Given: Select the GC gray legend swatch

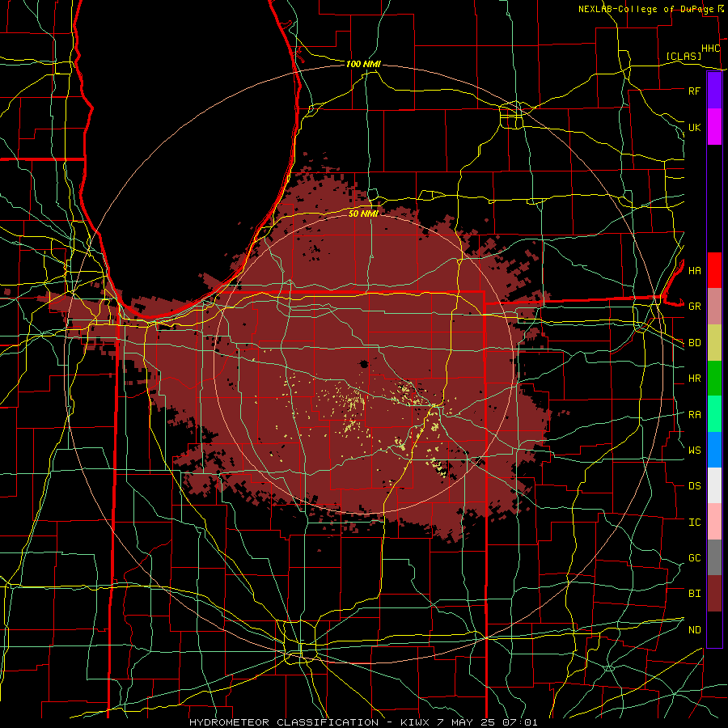Looking at the screenshot, I should (x=714, y=557).
